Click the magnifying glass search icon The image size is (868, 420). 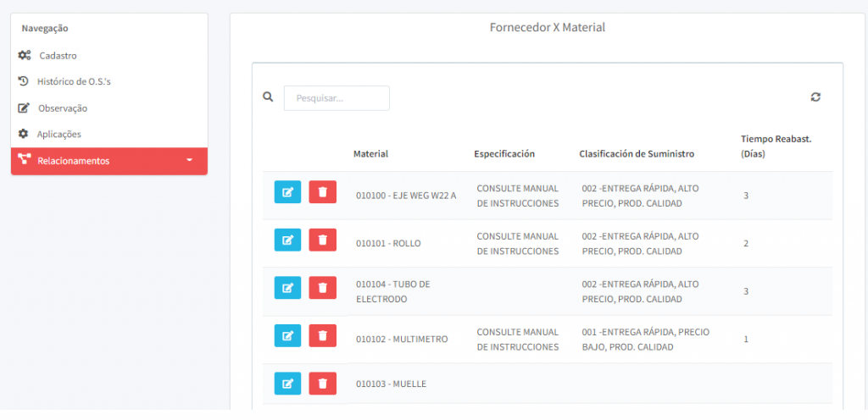point(268,97)
